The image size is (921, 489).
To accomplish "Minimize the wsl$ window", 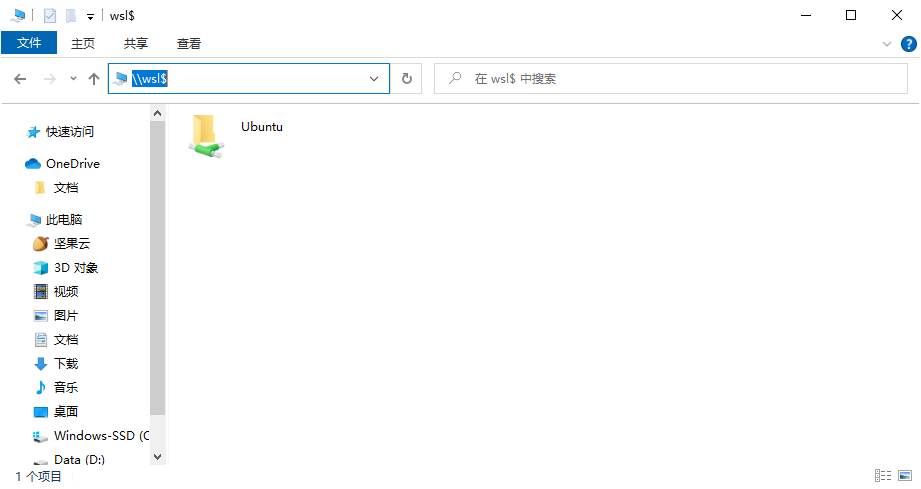I will tap(806, 15).
